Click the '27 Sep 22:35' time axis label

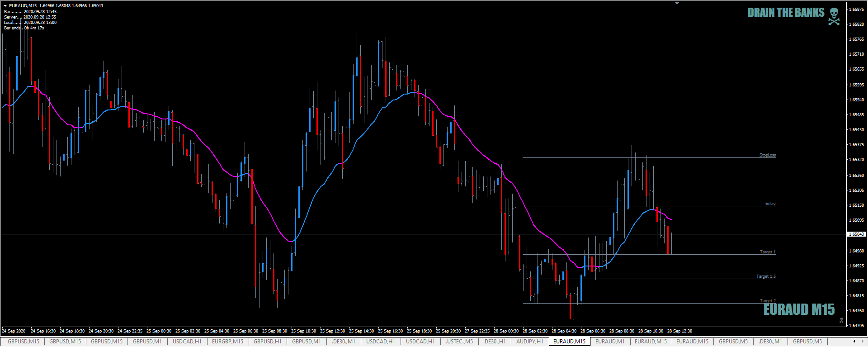(x=477, y=331)
